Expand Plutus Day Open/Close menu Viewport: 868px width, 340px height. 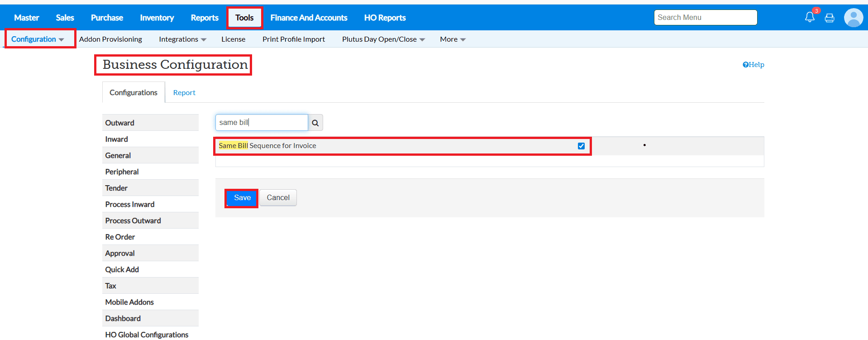tap(383, 39)
